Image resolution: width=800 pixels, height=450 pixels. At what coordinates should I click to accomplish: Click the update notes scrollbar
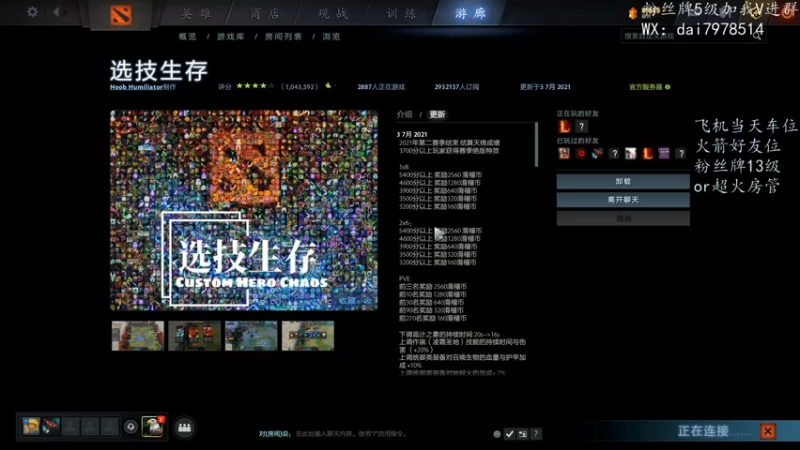(536, 145)
